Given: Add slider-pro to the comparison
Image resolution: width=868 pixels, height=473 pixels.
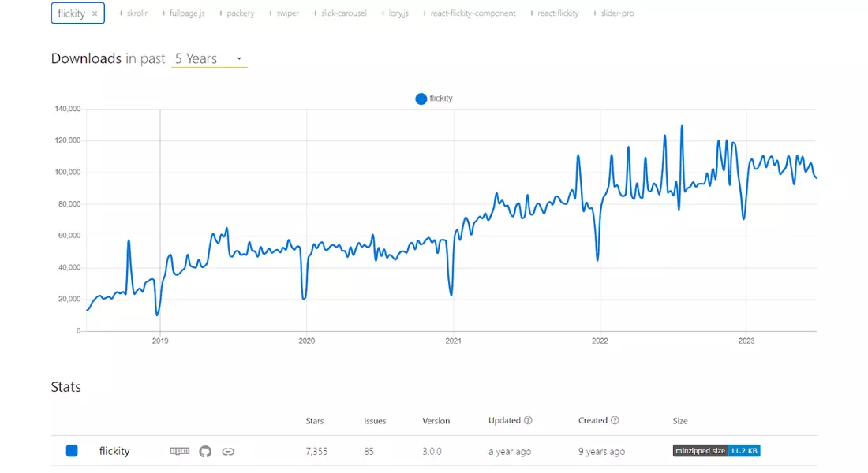Looking at the screenshot, I should tap(613, 13).
